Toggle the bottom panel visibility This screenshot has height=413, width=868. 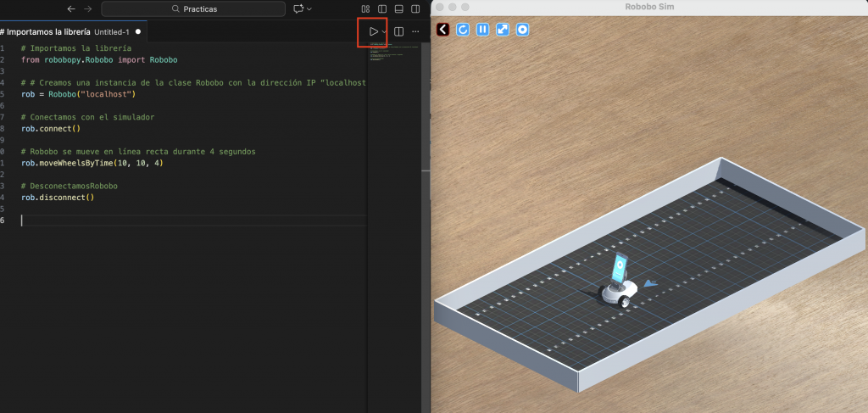[x=398, y=8]
